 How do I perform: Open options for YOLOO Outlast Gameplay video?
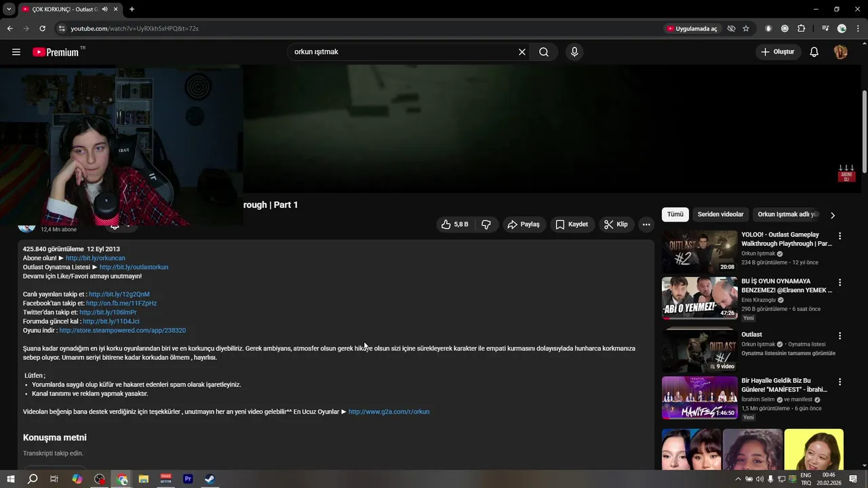coord(840,236)
